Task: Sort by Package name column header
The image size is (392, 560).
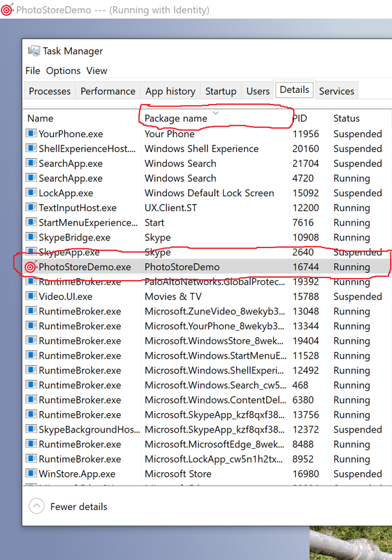Action: (176, 118)
